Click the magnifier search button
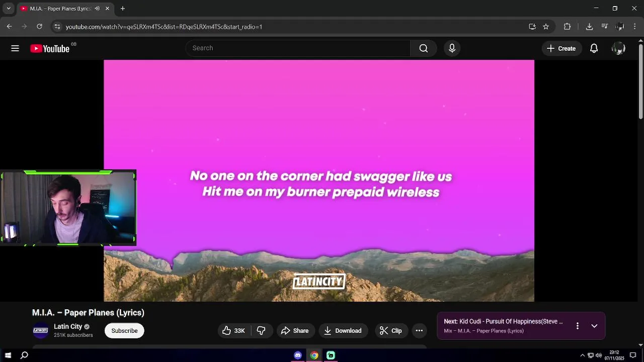Screen dimensions: 644x362 pyautogui.click(x=424, y=48)
